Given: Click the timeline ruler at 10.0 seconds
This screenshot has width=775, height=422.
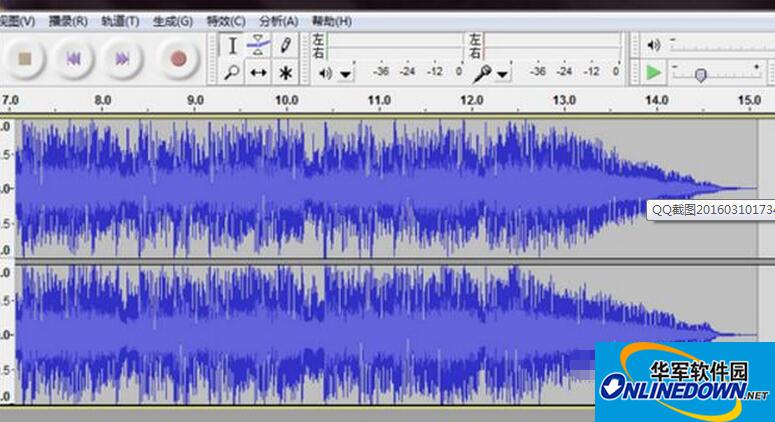Looking at the screenshot, I should pos(286,100).
